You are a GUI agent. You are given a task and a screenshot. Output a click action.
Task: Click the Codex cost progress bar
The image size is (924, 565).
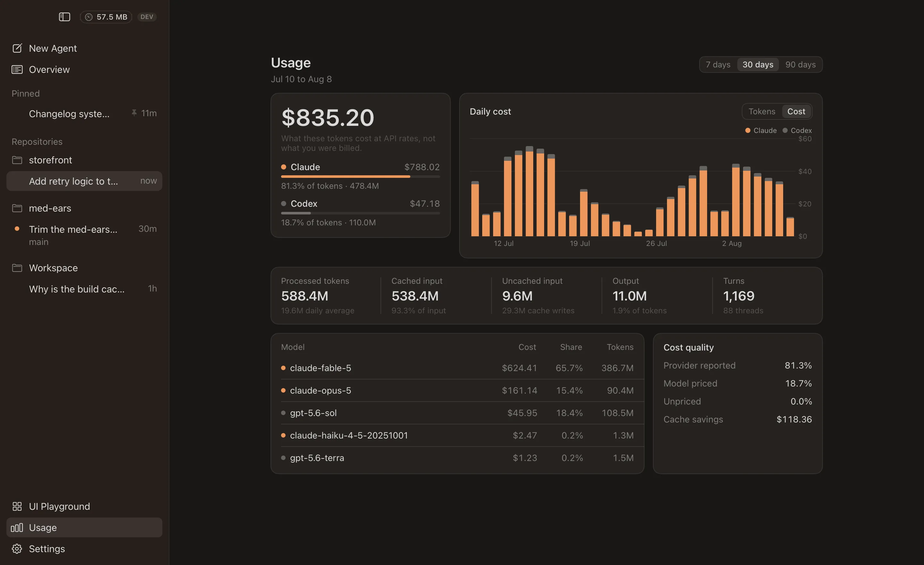click(x=360, y=213)
